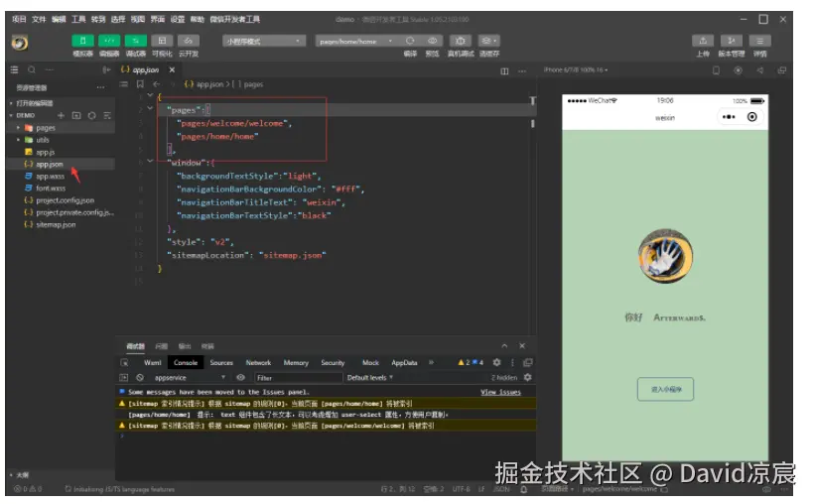
Task: Click the simulator phone device icon
Action: (716, 69)
